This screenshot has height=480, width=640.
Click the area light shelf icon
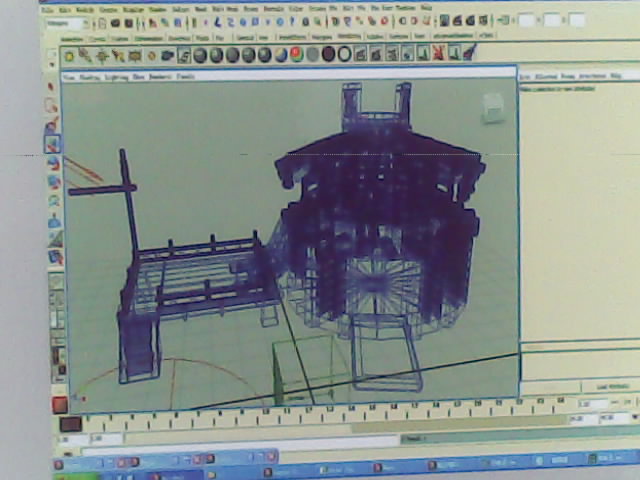pyautogui.click(x=135, y=56)
